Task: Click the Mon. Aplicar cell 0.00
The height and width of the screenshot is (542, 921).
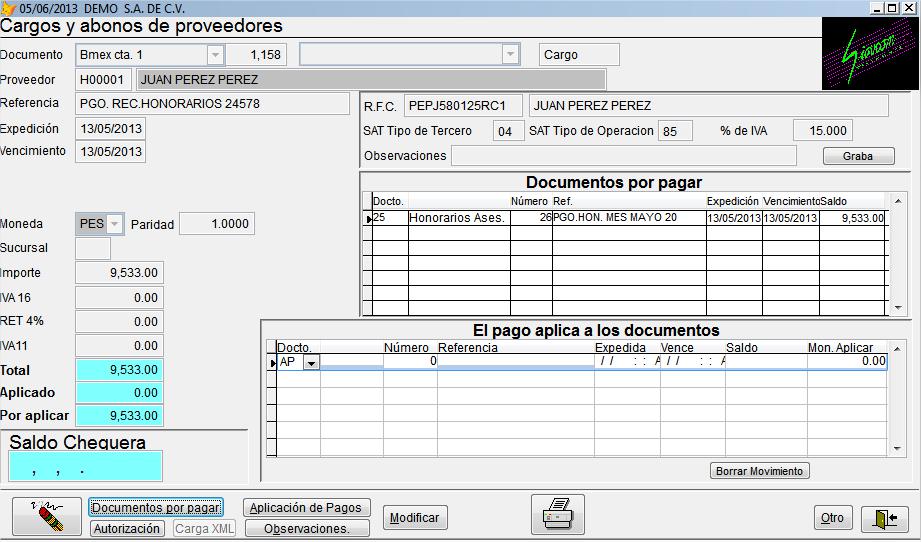Action: [x=846, y=361]
